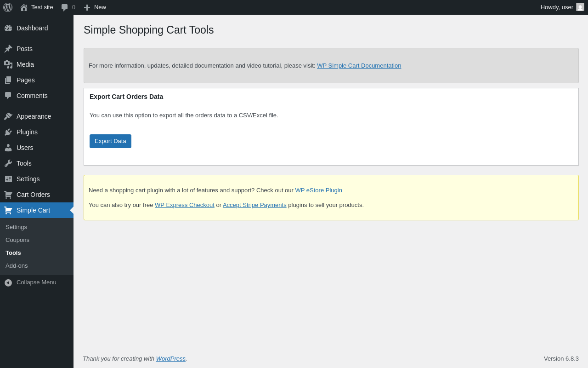Follow the WP eStore Plugin link
The height and width of the screenshot is (368, 588).
[318, 190]
